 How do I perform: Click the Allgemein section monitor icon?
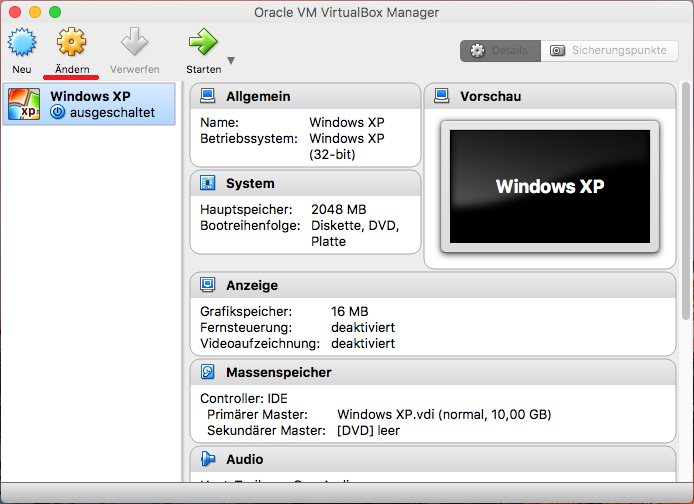click(x=208, y=96)
